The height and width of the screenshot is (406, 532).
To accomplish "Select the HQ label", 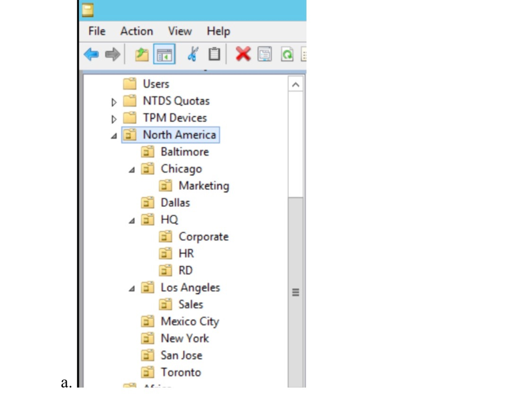I will (169, 219).
